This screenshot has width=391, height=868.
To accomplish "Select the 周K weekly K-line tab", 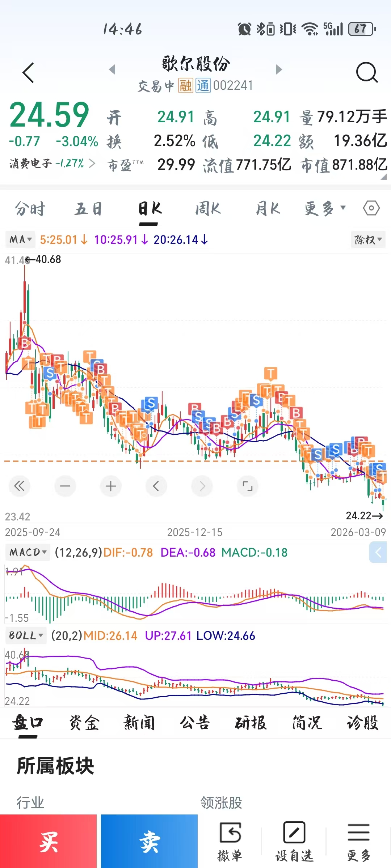I will [x=208, y=209].
